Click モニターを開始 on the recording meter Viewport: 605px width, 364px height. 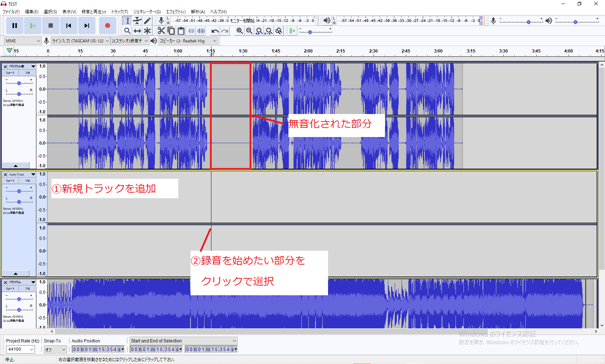(242, 21)
